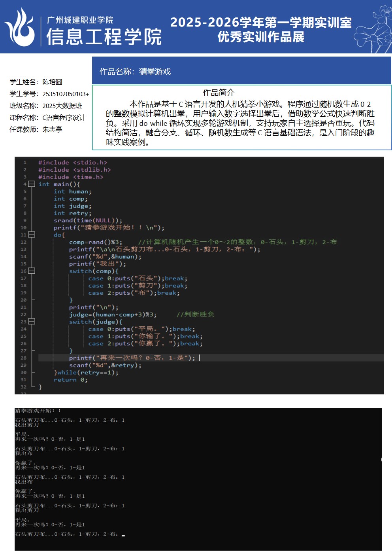This screenshot has width=392, height=555.
Task: Click the 信息工程学院 heading text
Action: pos(104,37)
